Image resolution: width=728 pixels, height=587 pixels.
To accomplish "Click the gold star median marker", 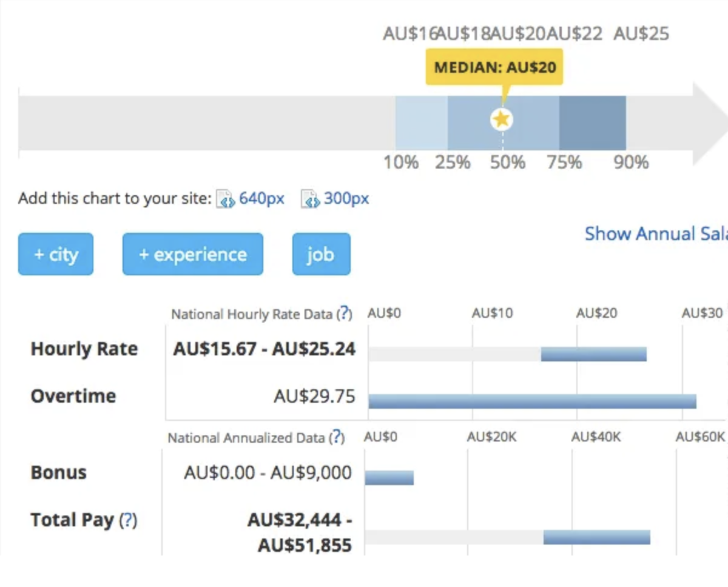I will (x=501, y=119).
